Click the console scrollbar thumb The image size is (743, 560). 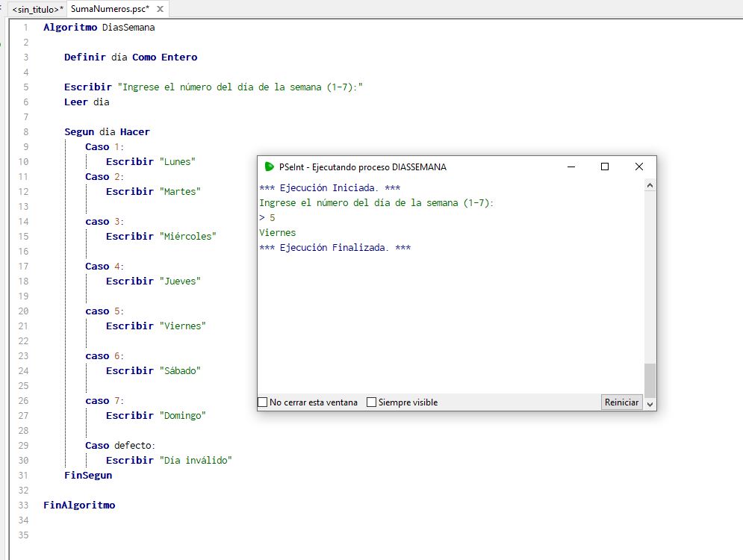coord(650,381)
